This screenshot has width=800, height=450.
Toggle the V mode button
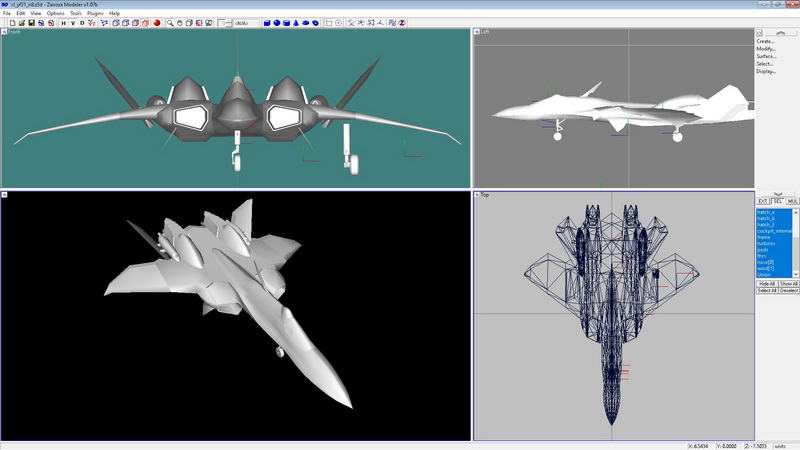[x=73, y=22]
